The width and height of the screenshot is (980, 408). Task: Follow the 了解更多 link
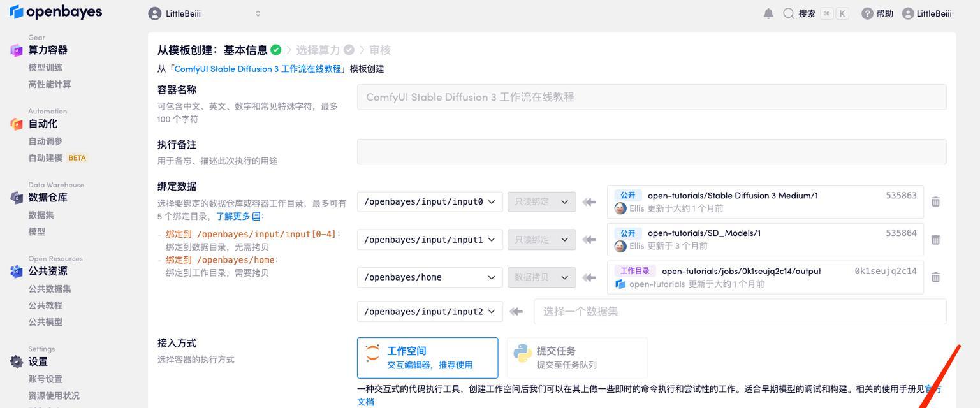(x=238, y=217)
